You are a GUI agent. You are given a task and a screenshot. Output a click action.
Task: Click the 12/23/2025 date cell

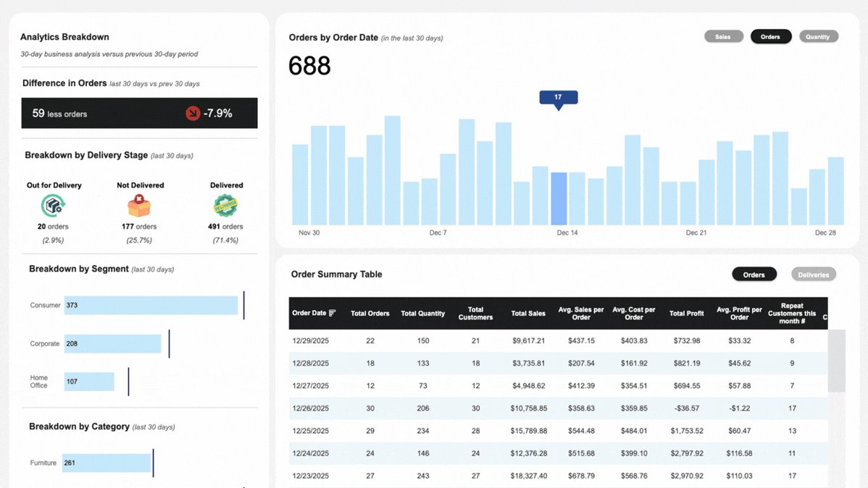click(311, 476)
